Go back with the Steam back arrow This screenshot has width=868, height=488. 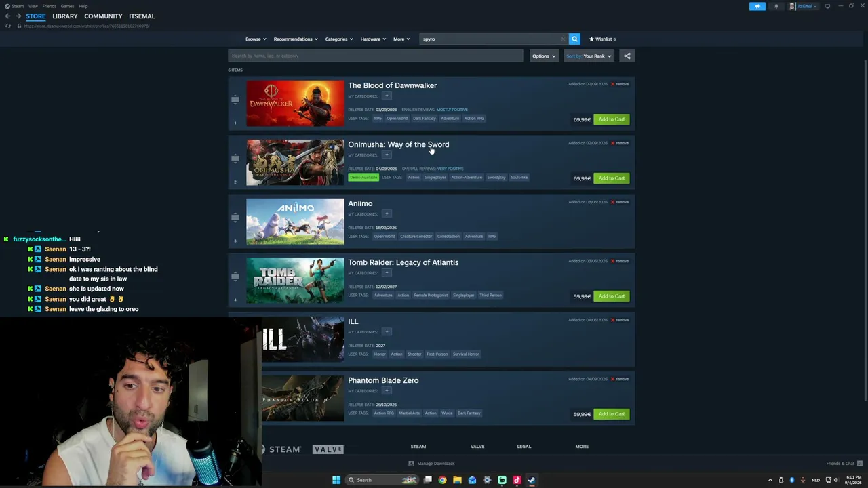pos(7,16)
